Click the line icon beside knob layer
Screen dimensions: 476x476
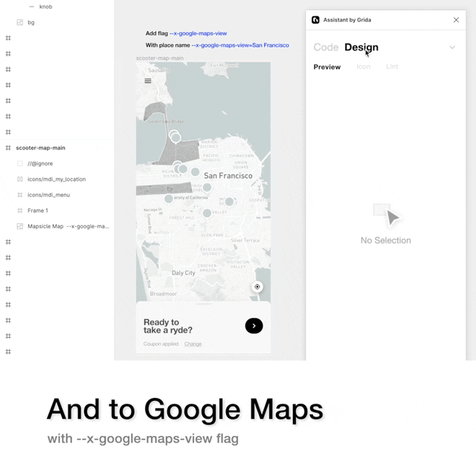pos(31,7)
